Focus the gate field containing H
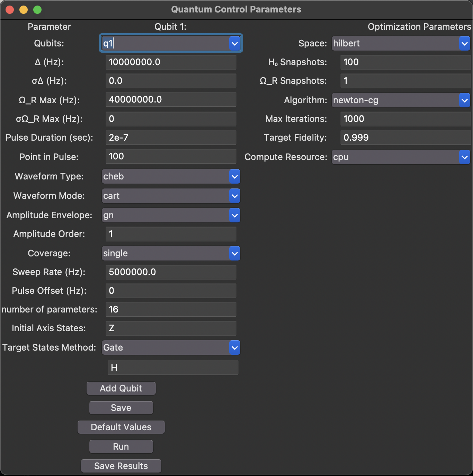 click(173, 368)
